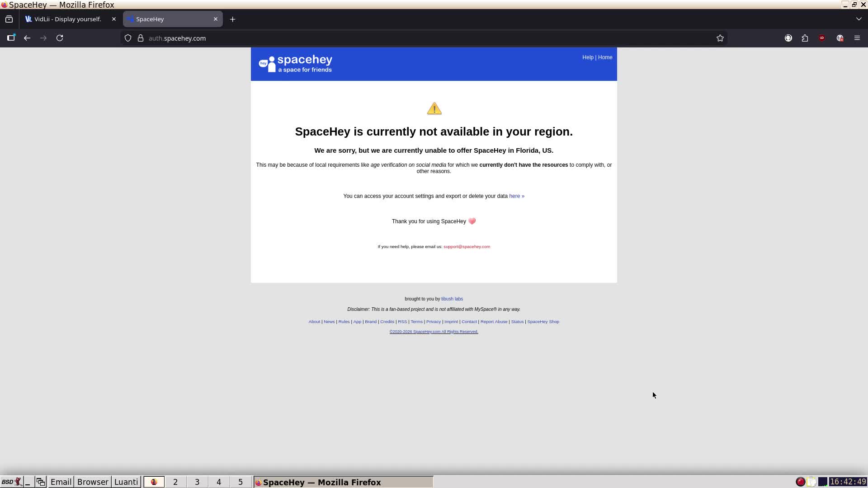
Task: Open Firefox View at the tab strip's left edge
Action: (9, 19)
